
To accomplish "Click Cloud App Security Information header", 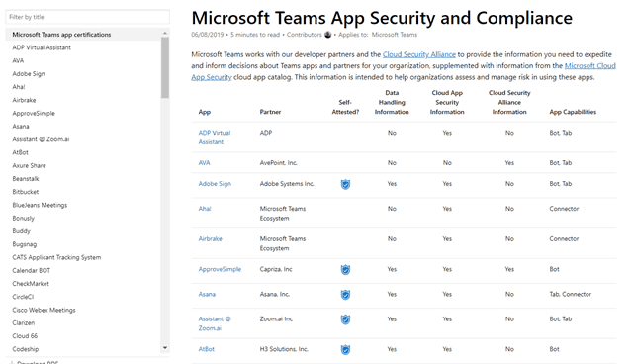I will pos(447,103).
